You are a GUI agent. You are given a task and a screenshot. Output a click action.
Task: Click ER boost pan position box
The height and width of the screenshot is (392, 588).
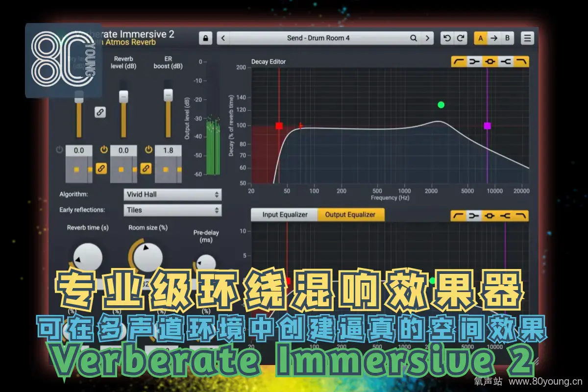click(x=168, y=170)
